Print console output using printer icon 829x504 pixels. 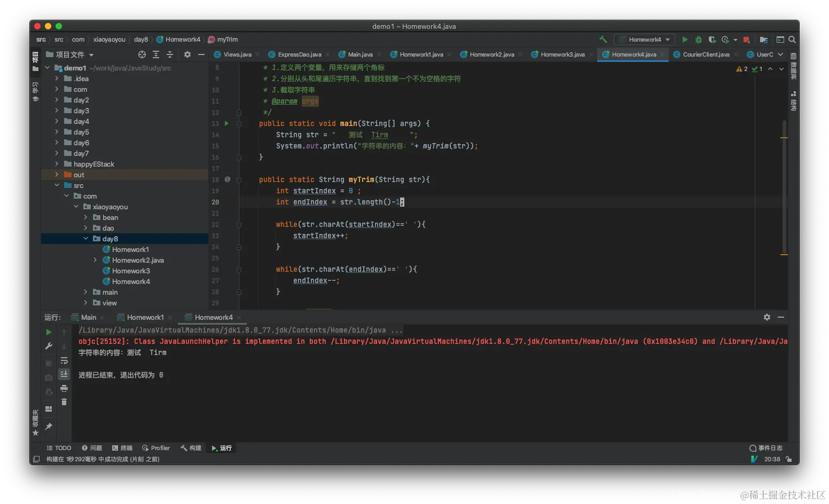[x=64, y=388]
